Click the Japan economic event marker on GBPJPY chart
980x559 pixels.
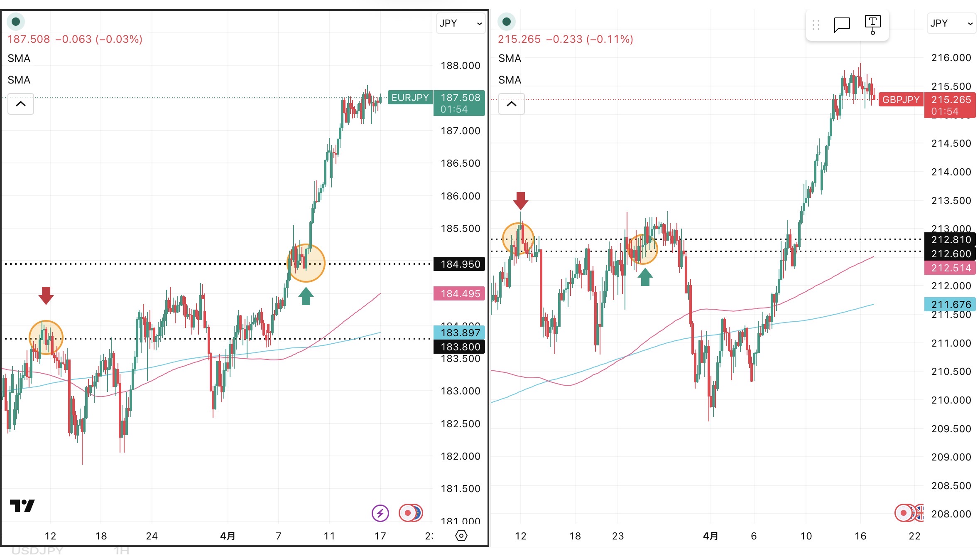[x=904, y=513]
